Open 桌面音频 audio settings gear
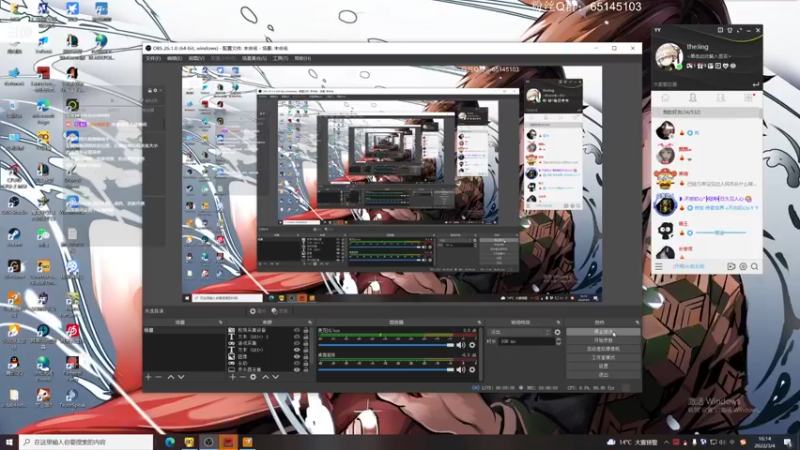This screenshot has width=800, height=450. coord(472,369)
